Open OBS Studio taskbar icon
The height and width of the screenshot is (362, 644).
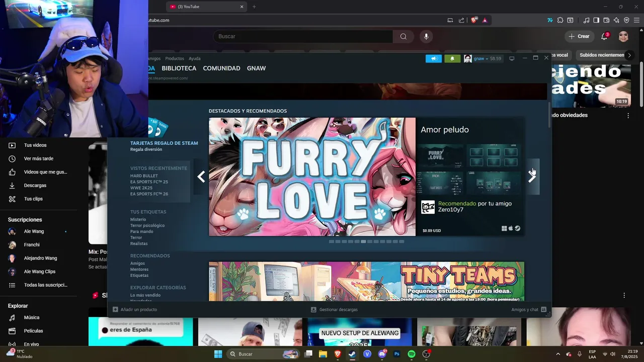click(x=426, y=354)
